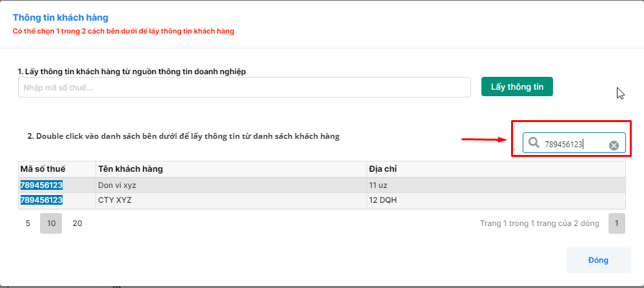The image size is (644, 288).
Task: Click the magnifier icon in the search box
Action: point(534,143)
